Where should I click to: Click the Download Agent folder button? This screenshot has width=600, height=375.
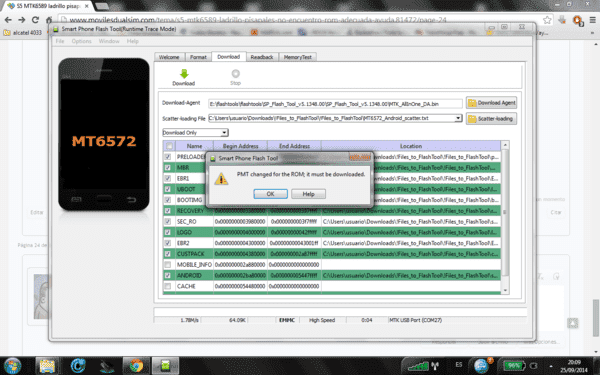tap(492, 103)
